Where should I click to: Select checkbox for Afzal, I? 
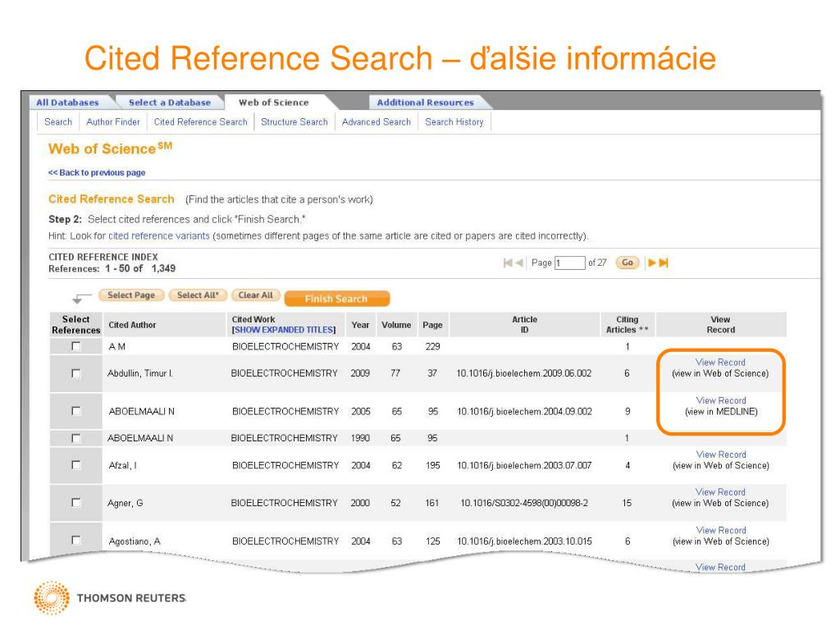click(76, 466)
